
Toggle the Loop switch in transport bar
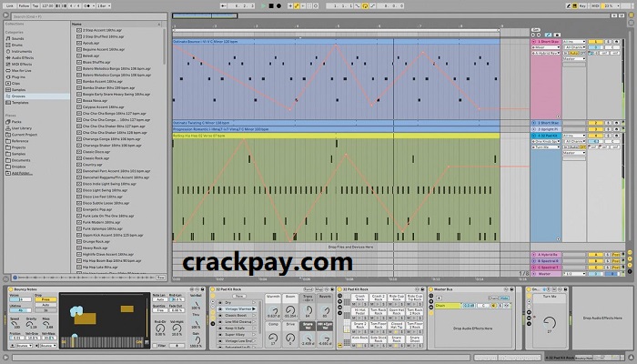[x=365, y=5]
